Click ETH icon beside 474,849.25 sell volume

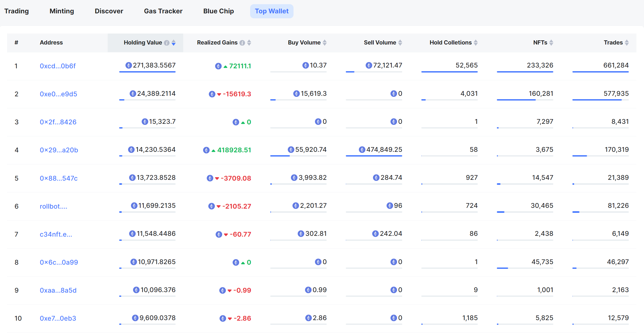(362, 149)
